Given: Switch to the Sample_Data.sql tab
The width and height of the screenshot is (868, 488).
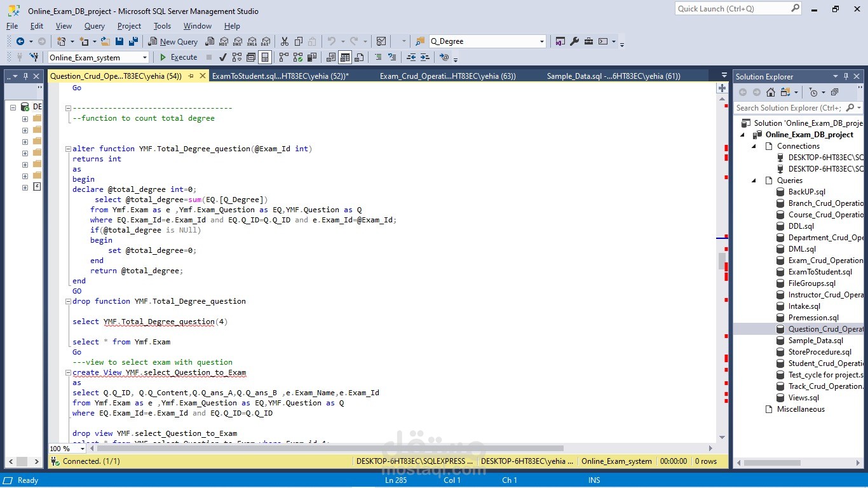Looking at the screenshot, I should [614, 76].
